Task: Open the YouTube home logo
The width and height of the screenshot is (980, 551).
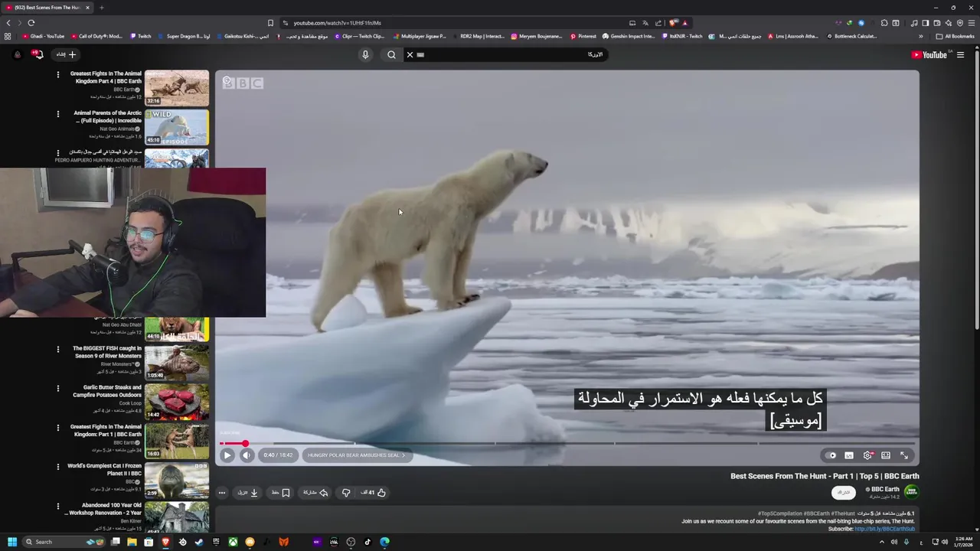Action: [929, 54]
